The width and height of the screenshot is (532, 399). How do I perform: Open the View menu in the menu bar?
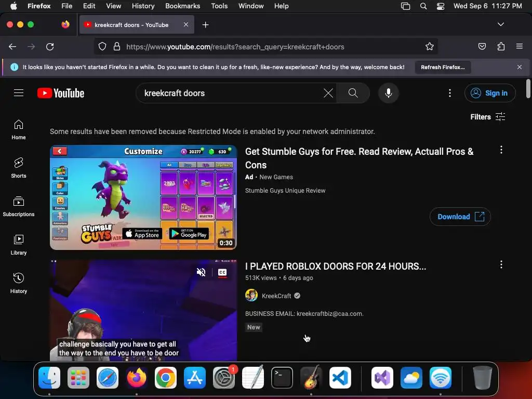click(x=114, y=6)
